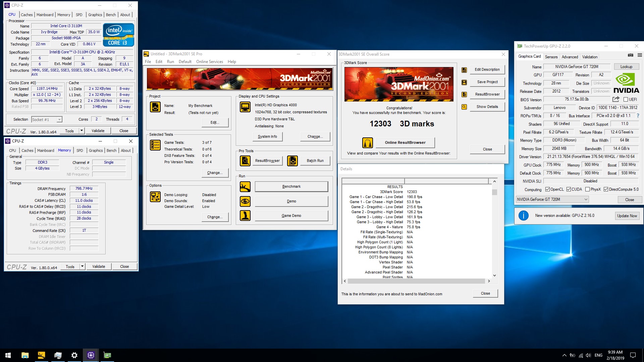Toggle the OpenCL checkbox in GPU-Z
644x362 pixels.
point(547,189)
